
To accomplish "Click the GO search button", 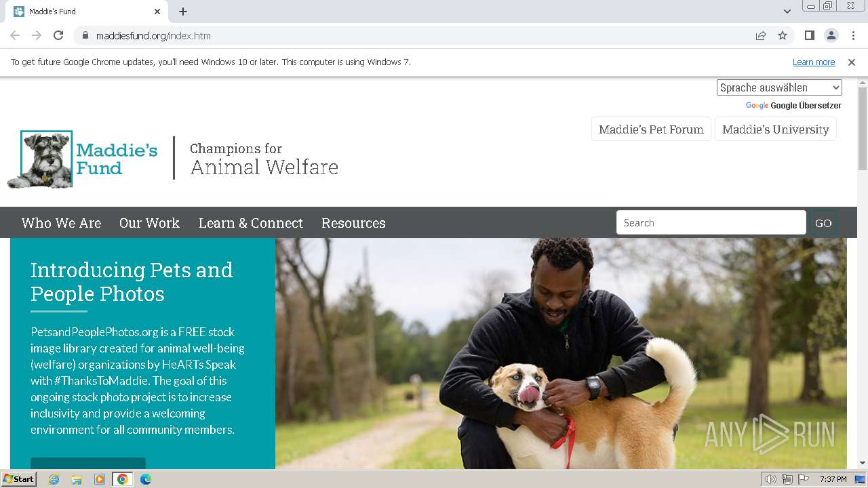I will pos(823,223).
